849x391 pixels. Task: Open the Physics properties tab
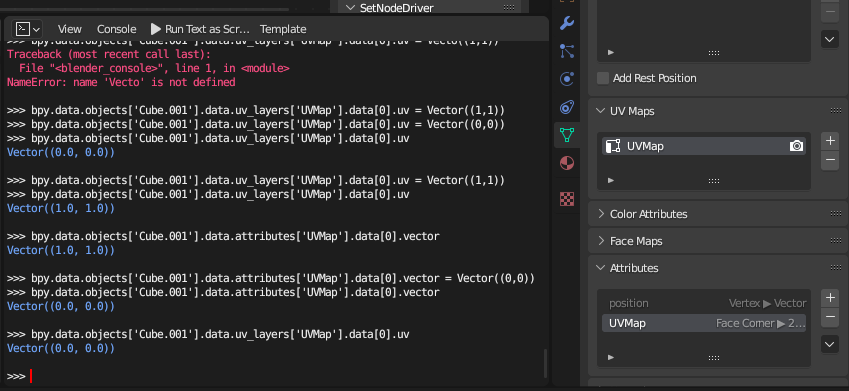[566, 79]
